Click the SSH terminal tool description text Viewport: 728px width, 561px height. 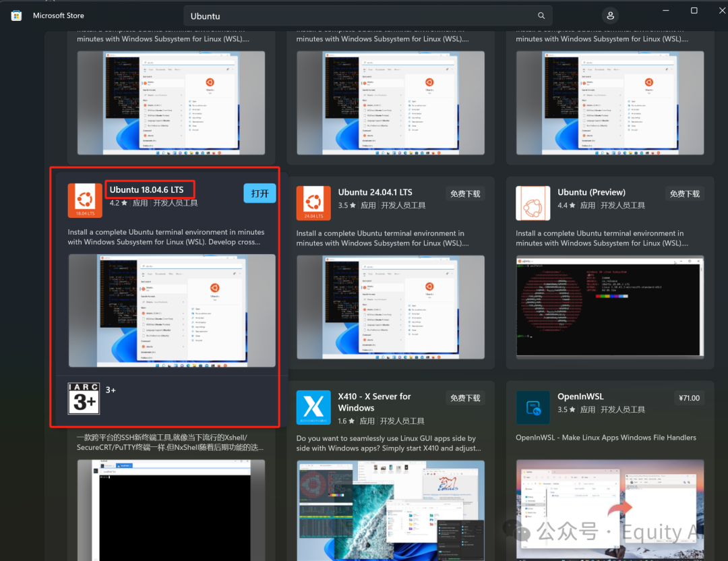170,442
